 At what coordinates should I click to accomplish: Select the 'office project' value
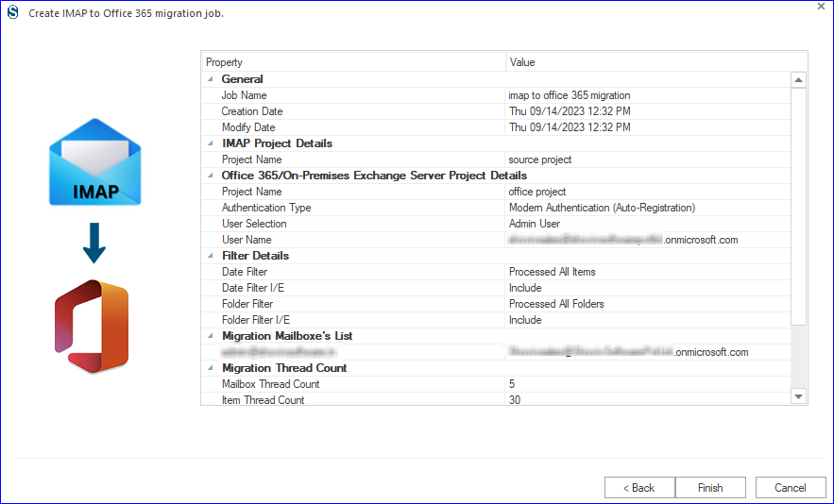537,192
